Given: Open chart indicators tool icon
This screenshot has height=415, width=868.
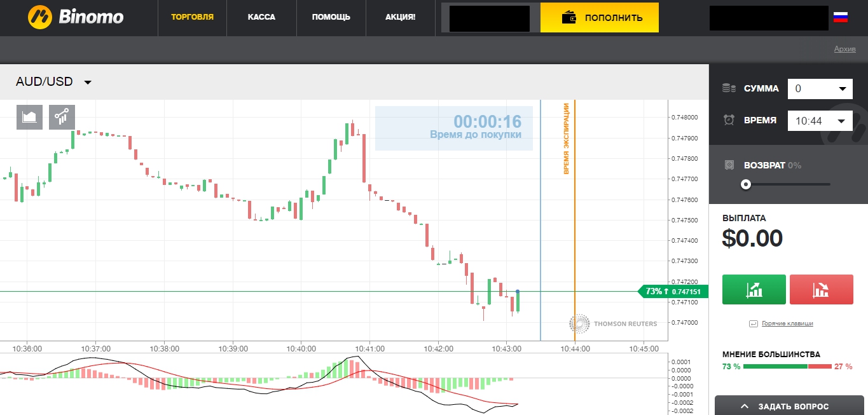Looking at the screenshot, I should [x=62, y=117].
